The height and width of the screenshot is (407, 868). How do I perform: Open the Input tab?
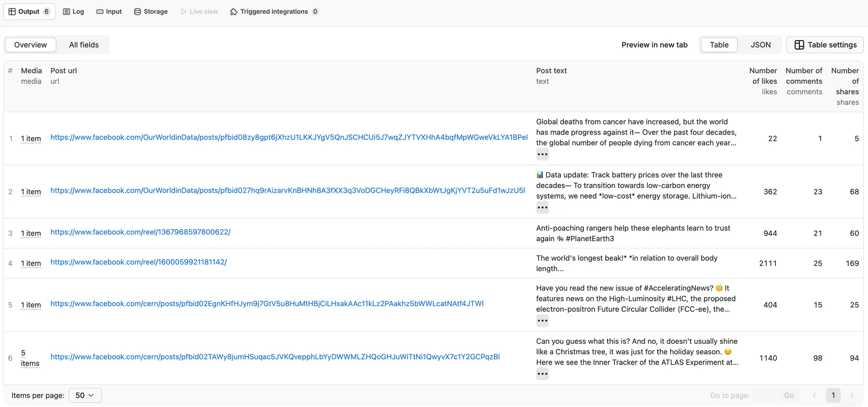click(x=109, y=12)
